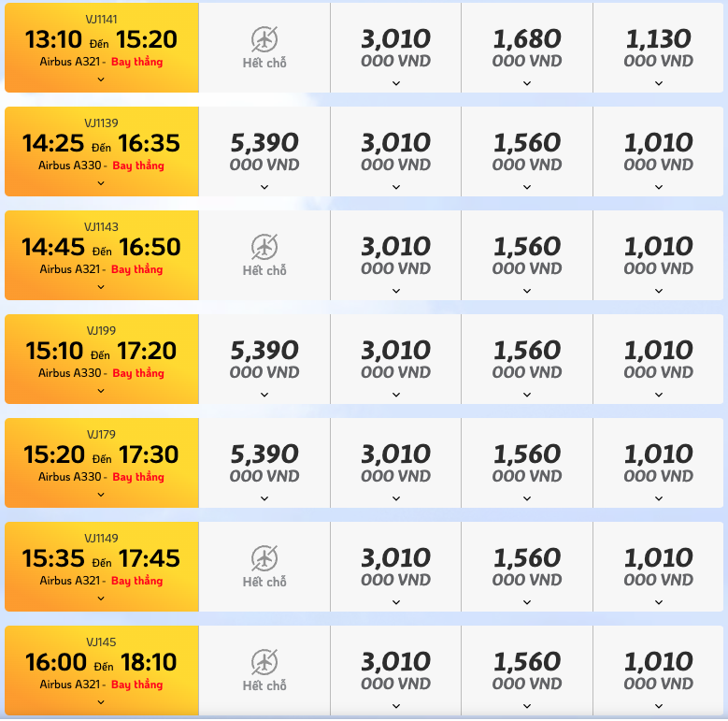Expand flight details chevron under VJ199

point(101,391)
